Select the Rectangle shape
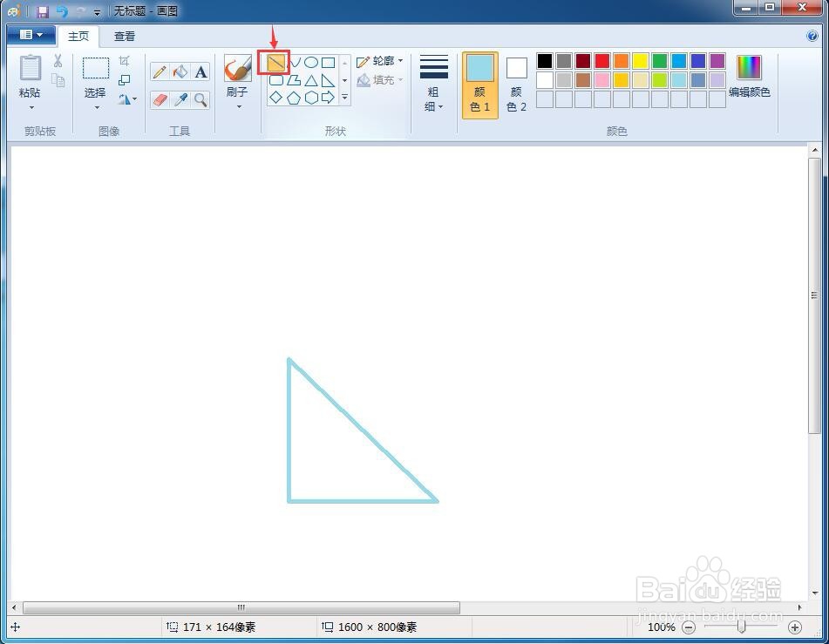Screen dimensions: 829x644 pos(329,63)
